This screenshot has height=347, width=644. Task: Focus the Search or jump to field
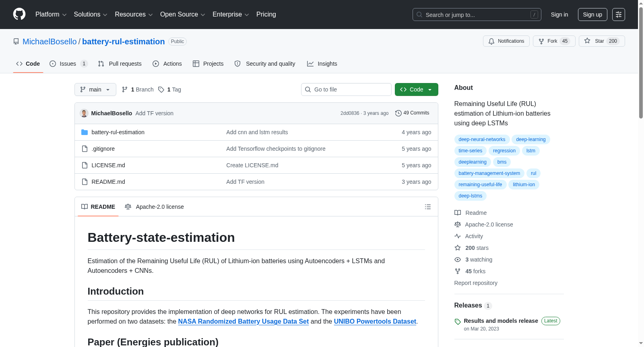(x=477, y=15)
